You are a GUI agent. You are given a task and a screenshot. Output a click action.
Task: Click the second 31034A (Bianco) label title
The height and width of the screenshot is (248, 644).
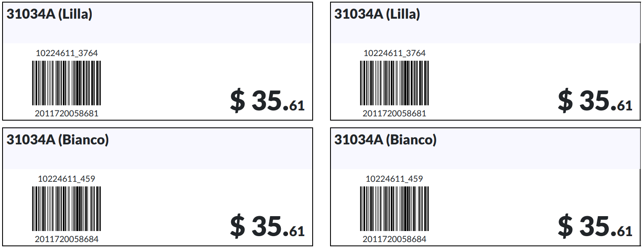[385, 140]
